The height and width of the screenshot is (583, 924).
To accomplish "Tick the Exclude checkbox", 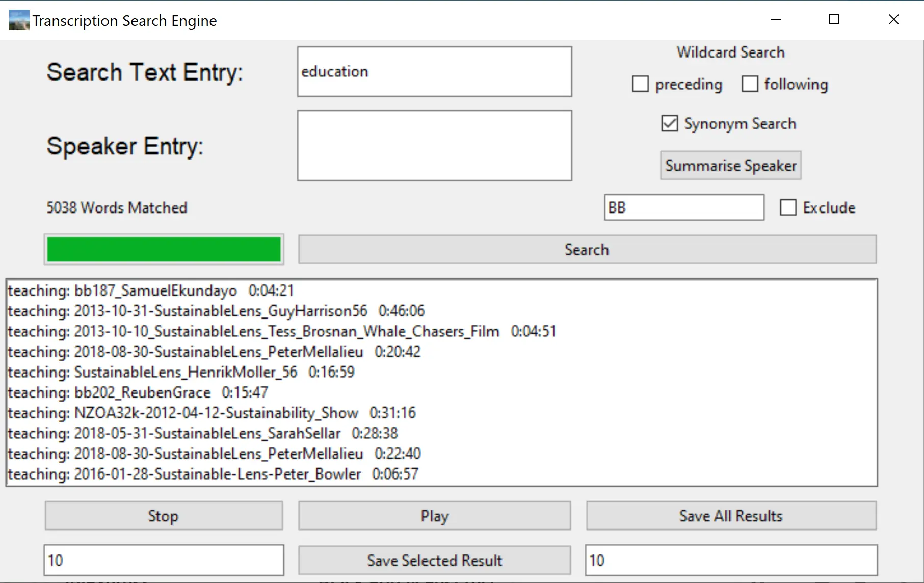I will click(x=788, y=208).
